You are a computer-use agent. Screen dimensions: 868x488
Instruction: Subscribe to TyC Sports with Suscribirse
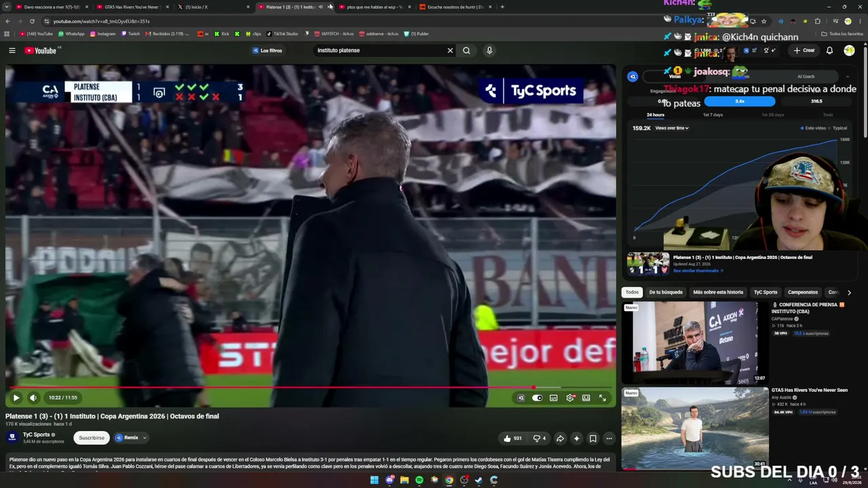pos(92,438)
